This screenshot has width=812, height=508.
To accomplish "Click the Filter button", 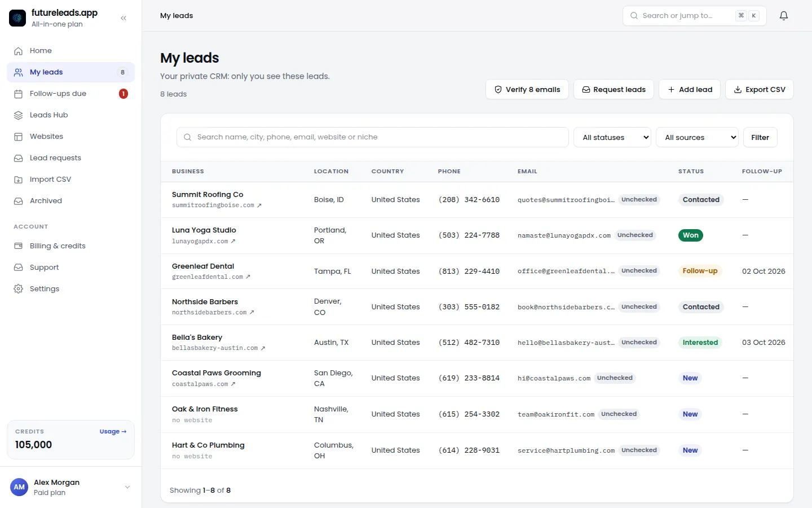I will [760, 137].
